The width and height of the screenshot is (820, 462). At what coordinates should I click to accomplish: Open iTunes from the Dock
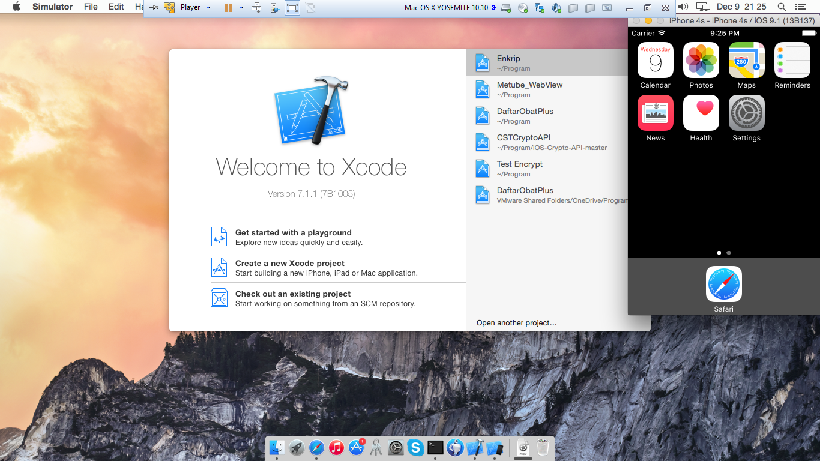[x=336, y=448]
